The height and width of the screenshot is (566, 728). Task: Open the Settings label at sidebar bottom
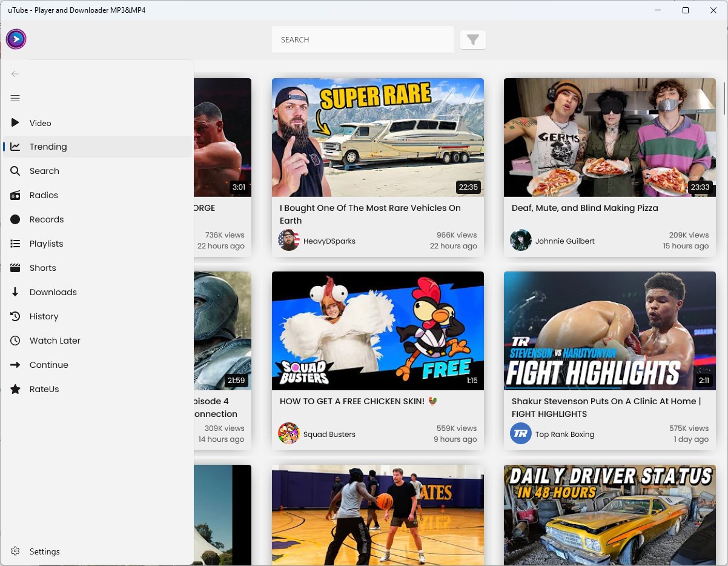(x=45, y=551)
